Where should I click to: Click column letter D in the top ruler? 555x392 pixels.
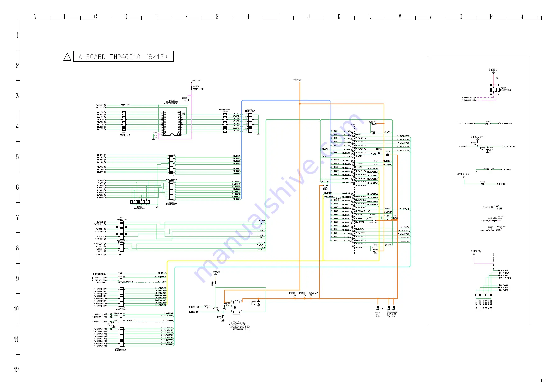[126, 17]
